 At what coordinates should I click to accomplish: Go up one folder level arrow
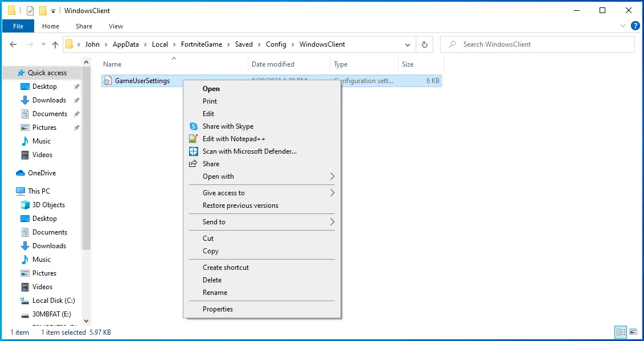55,45
